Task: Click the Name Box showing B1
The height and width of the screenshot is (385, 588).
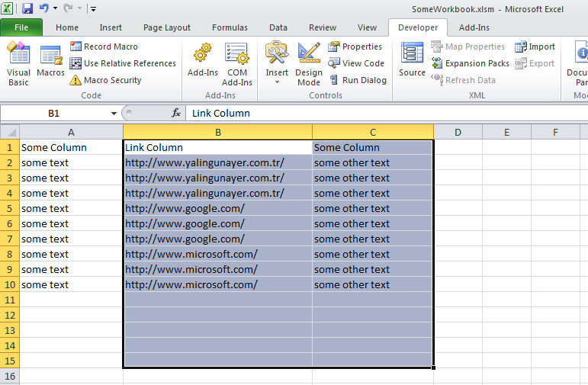Action: click(54, 114)
